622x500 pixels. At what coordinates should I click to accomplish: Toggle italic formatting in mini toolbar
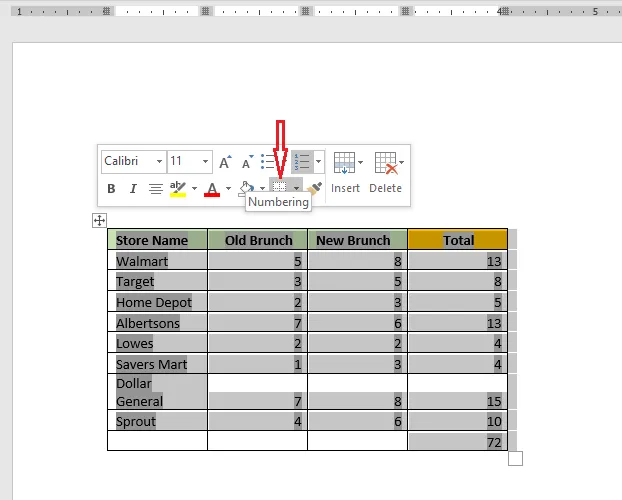coord(133,188)
